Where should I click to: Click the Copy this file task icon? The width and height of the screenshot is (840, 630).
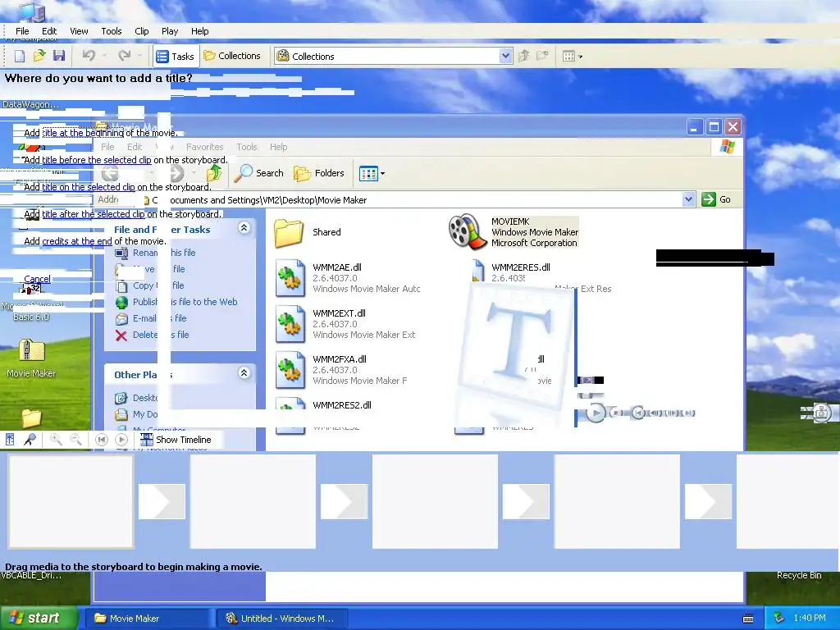(x=121, y=286)
